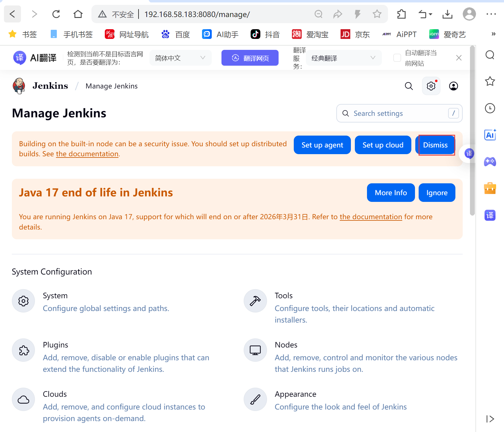Click the 翻译网页 translate button
The width and height of the screenshot is (504, 432).
point(250,58)
